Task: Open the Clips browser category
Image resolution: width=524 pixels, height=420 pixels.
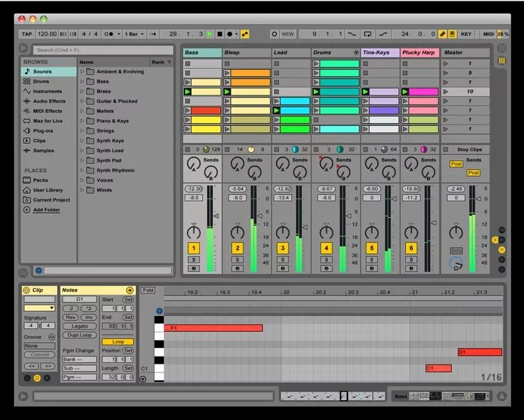Action: click(x=49, y=141)
